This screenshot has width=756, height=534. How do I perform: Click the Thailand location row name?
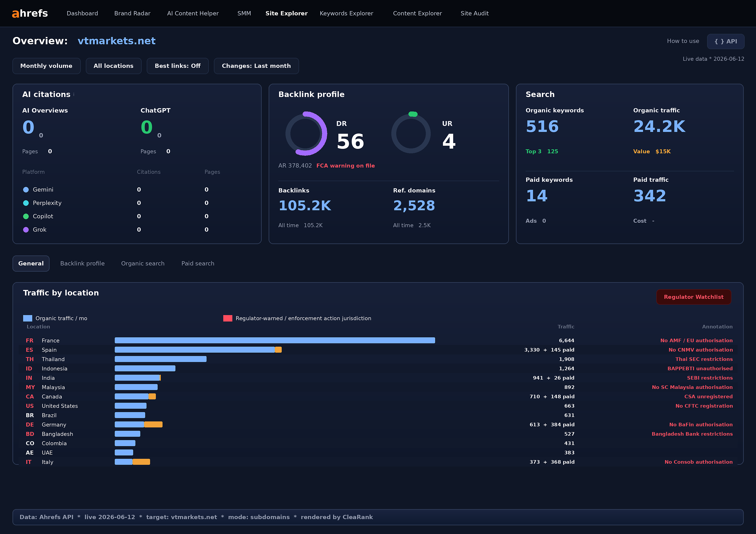[x=53, y=359]
